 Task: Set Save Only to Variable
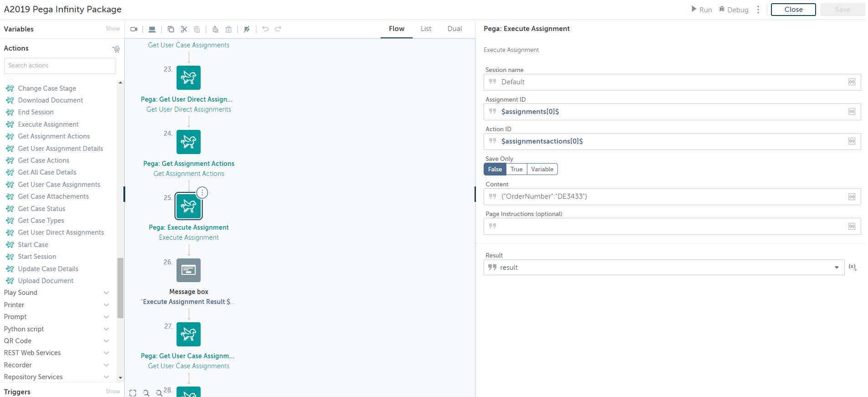(x=542, y=169)
